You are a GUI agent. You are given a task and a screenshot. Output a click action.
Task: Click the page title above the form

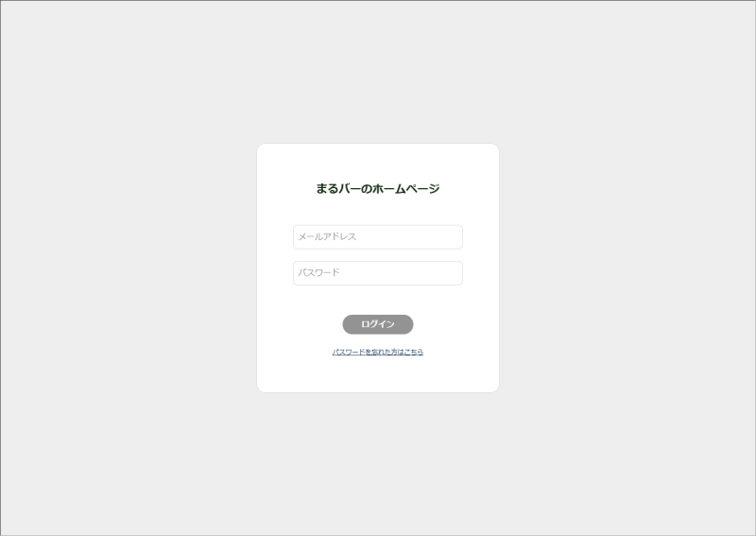[377, 189]
